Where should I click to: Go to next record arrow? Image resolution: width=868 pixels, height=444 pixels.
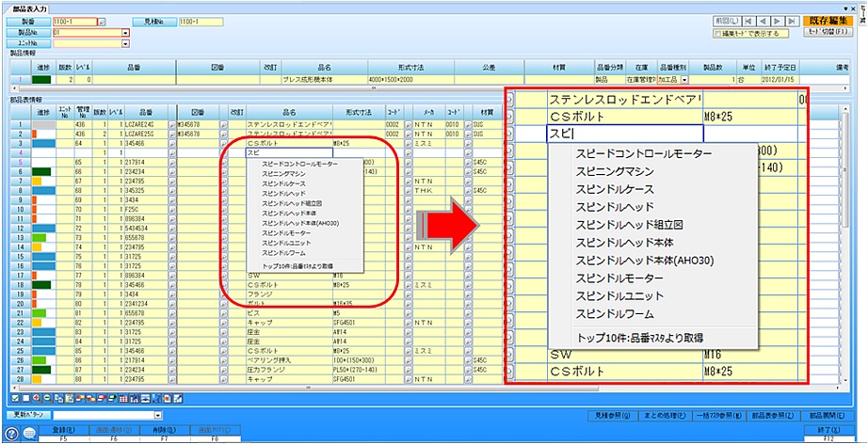(x=777, y=19)
